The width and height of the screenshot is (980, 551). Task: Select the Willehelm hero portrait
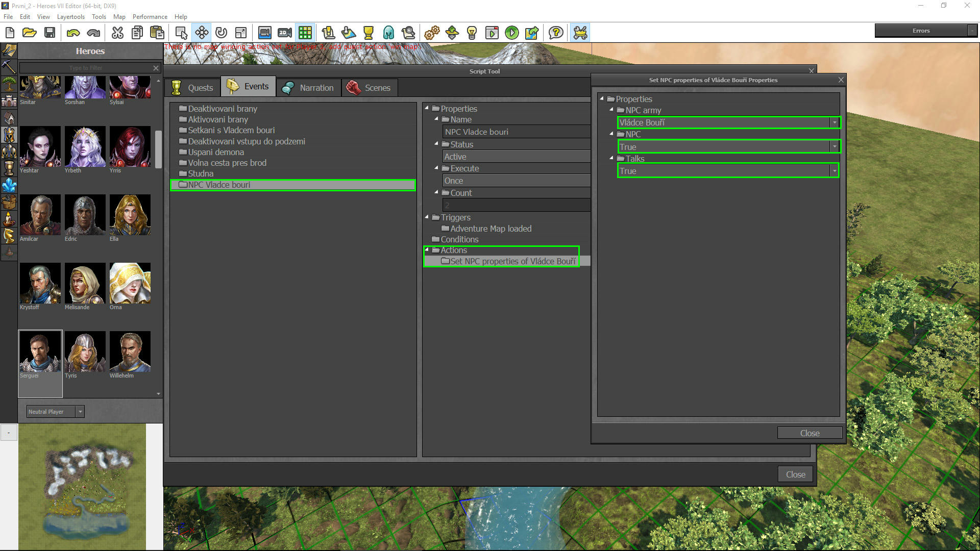click(130, 352)
